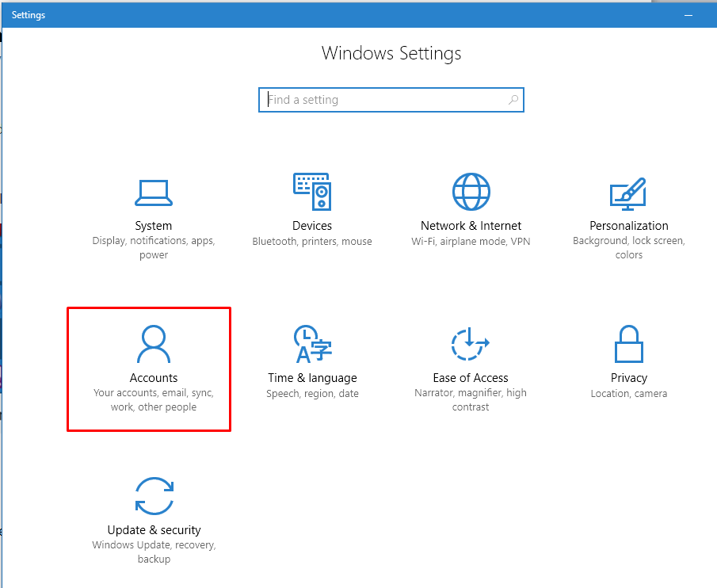Screen dimensions: 717x588
Task: Select the System label
Action: 154,226
